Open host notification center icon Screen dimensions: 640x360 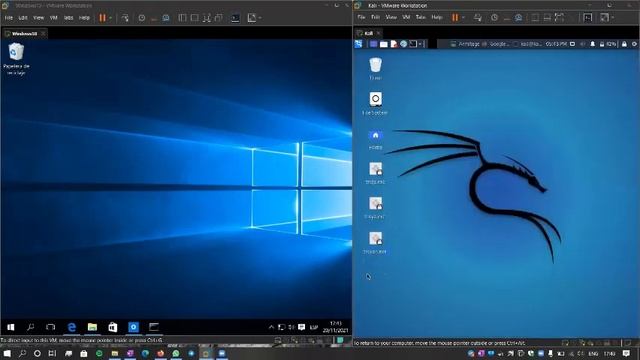coord(627,353)
